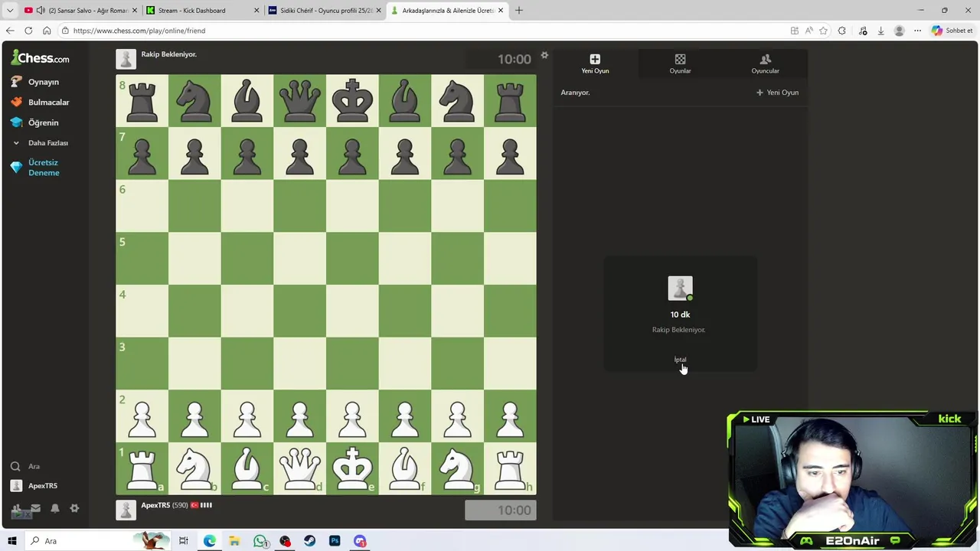Close the current Chess.com browser tab

point(501,11)
